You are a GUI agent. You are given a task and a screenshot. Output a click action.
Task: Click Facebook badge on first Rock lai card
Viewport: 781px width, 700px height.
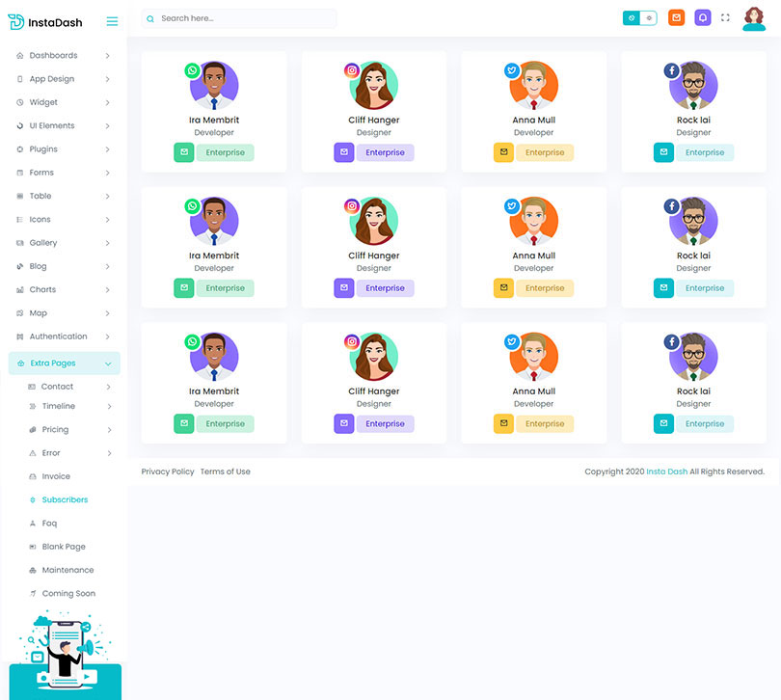click(x=671, y=70)
